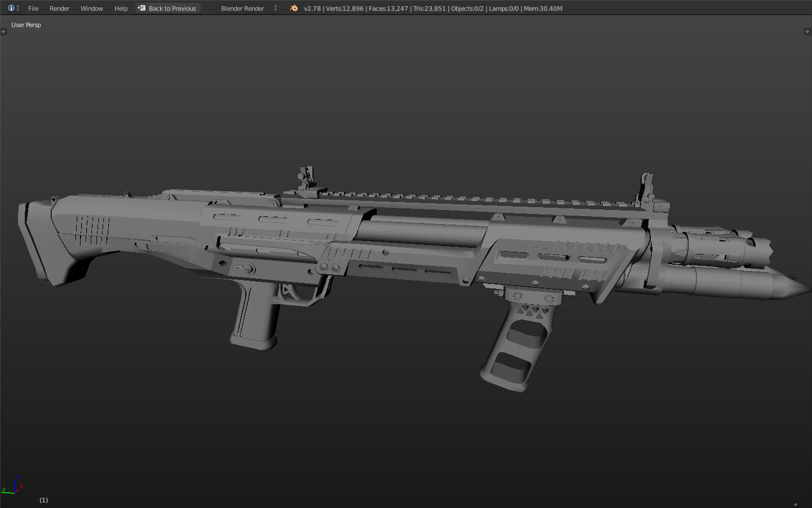This screenshot has width=812, height=508.
Task: Click the Verts:12,896 statistic
Action: click(x=345, y=8)
